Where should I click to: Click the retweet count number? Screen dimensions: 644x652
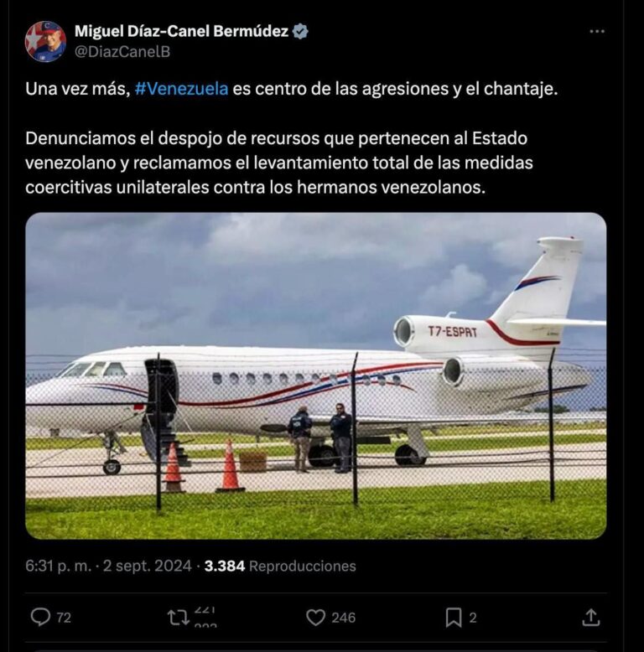pyautogui.click(x=205, y=618)
